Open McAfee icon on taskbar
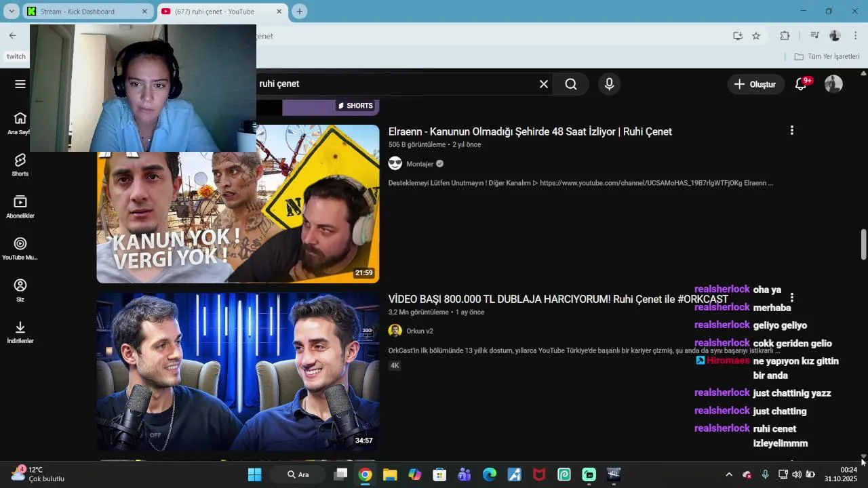 click(x=539, y=474)
